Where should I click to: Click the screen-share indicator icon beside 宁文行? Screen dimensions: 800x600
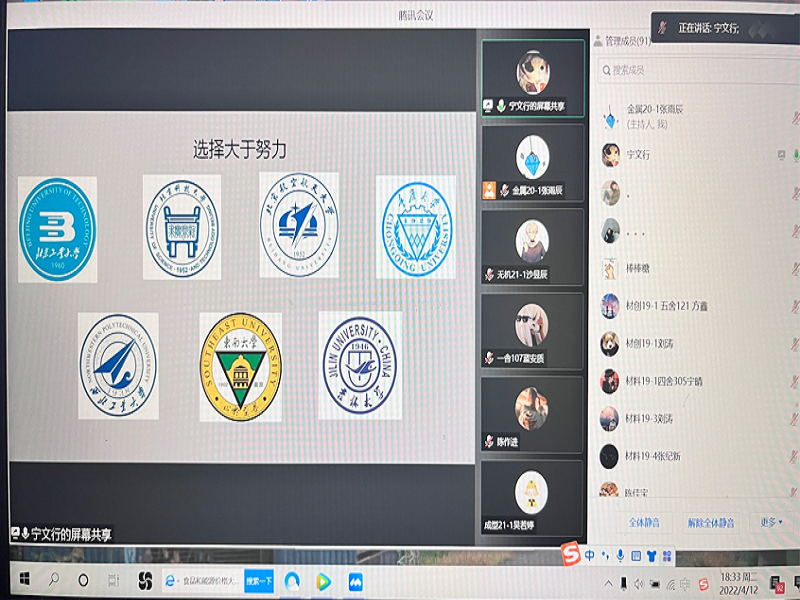tap(781, 154)
